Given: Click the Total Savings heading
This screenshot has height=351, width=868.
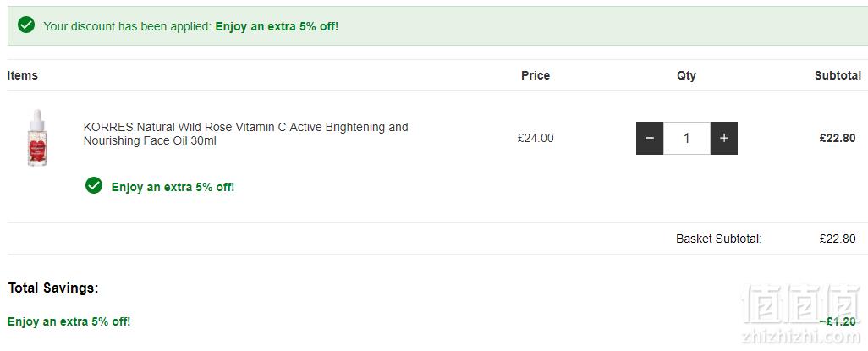Looking at the screenshot, I should (53, 288).
